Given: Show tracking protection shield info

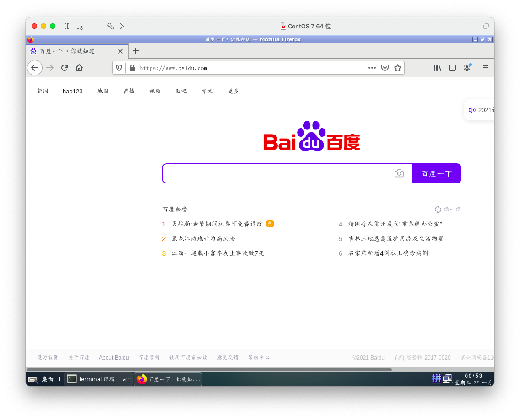Looking at the screenshot, I should (119, 68).
